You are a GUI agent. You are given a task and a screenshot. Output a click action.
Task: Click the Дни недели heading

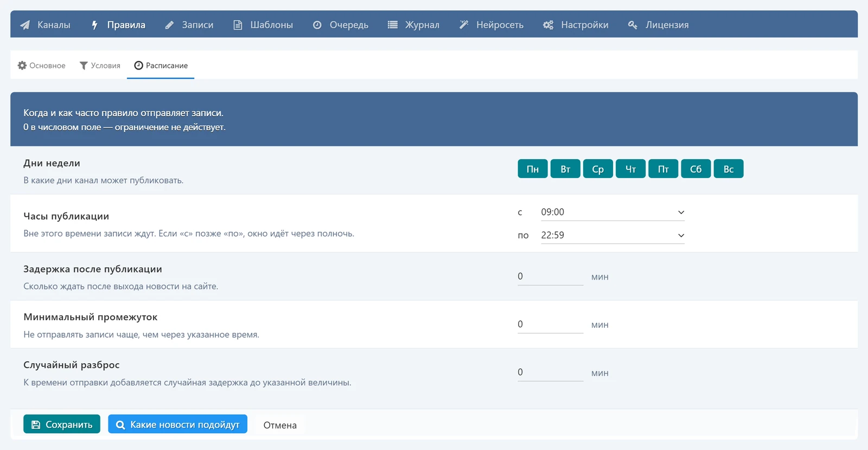click(52, 163)
